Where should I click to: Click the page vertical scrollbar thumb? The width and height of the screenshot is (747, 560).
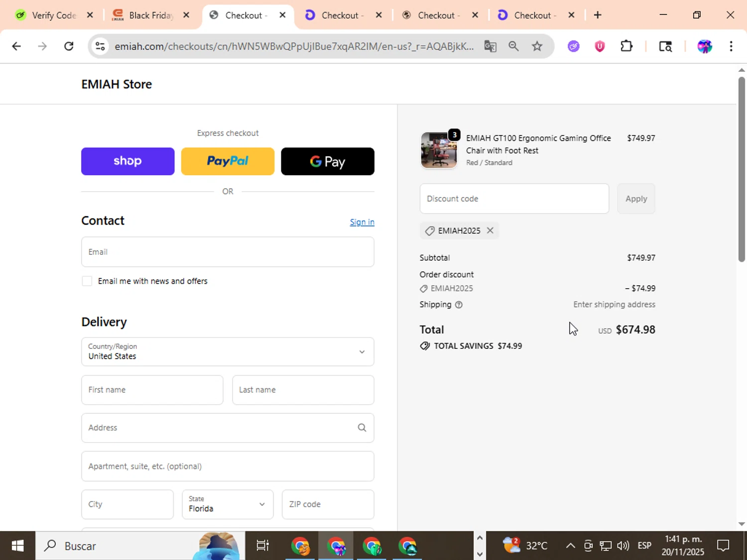(x=742, y=169)
